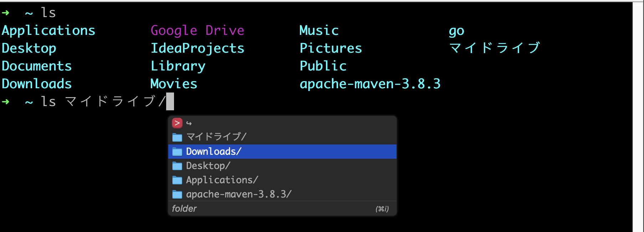Click the folder icon beside マイドライブ/

(x=177, y=137)
